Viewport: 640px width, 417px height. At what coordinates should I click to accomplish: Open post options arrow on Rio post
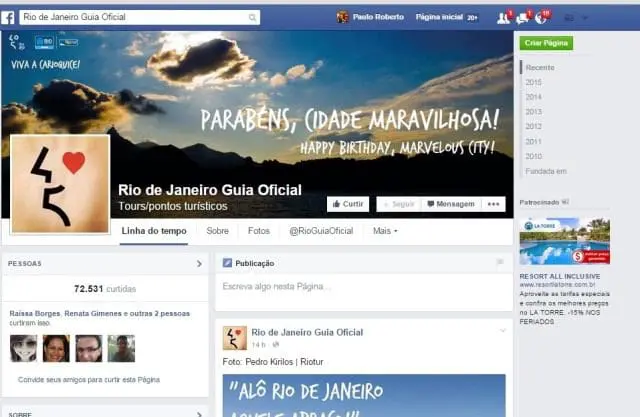pyautogui.click(x=503, y=330)
